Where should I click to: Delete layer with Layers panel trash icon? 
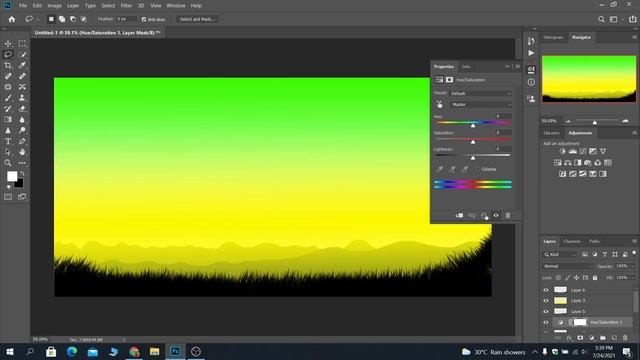[625, 338]
